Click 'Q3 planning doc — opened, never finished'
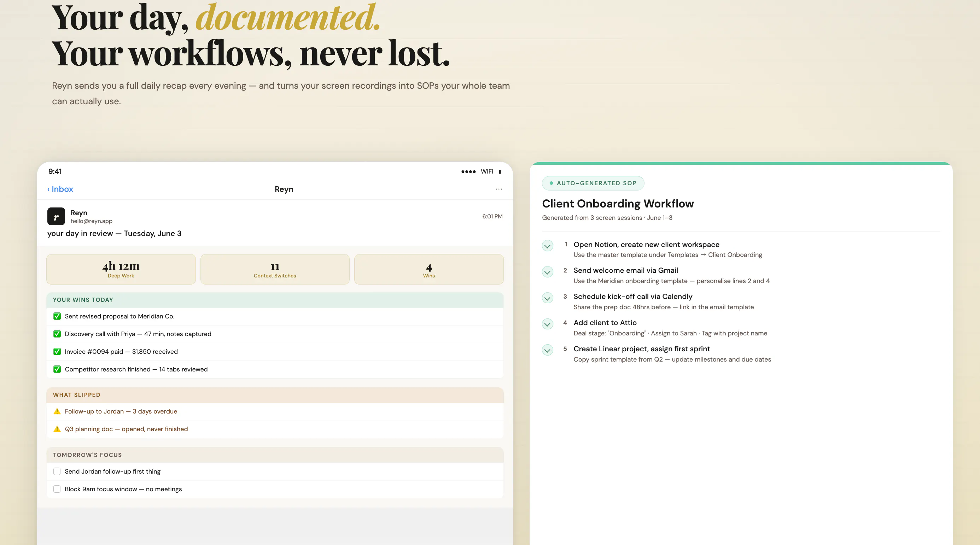Screen dimensions: 980x545 126,429
